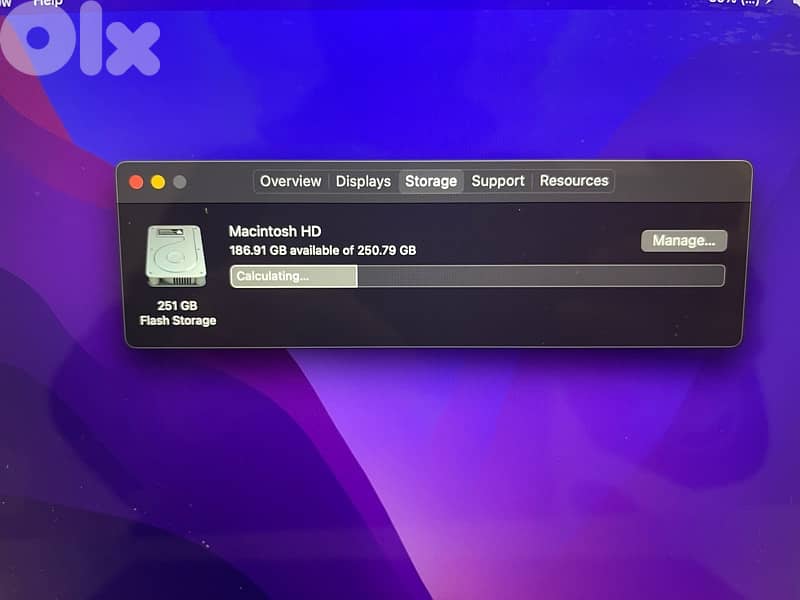Minimize the window with the yellow button
This screenshot has height=600, width=800.
click(158, 182)
